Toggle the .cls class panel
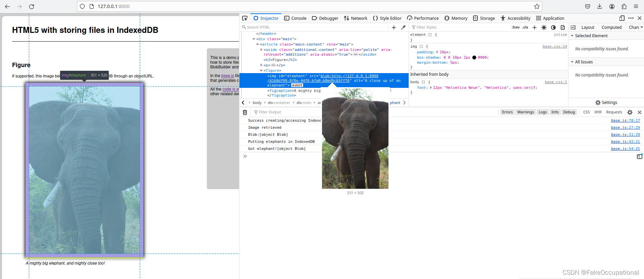 [x=525, y=27]
